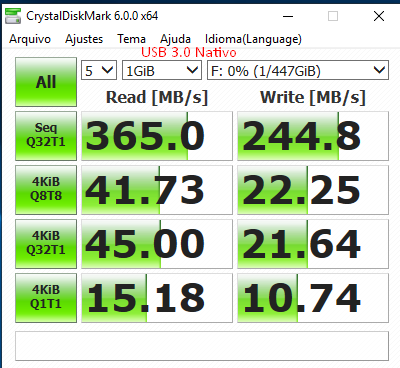Screen dimensions: 400x368
Task: Open the F: drive selection dropdown
Action: click(x=298, y=70)
